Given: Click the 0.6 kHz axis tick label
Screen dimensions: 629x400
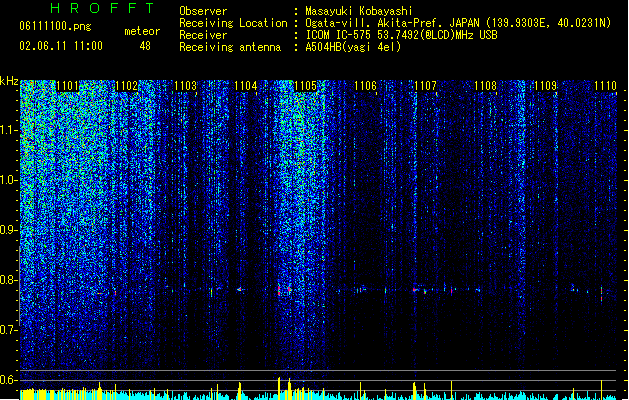Looking at the screenshot, I should pyautogui.click(x=8, y=380).
